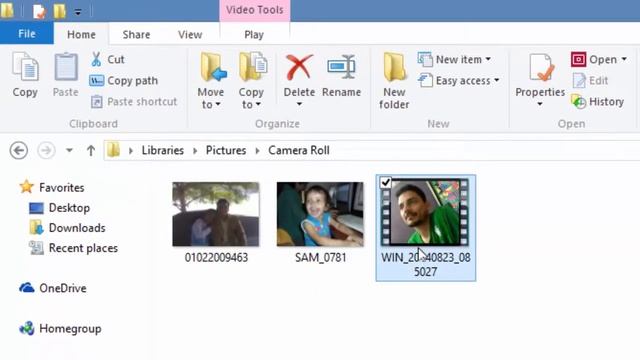
Task: Open the Move to dropdown arrow
Action: [x=218, y=104]
